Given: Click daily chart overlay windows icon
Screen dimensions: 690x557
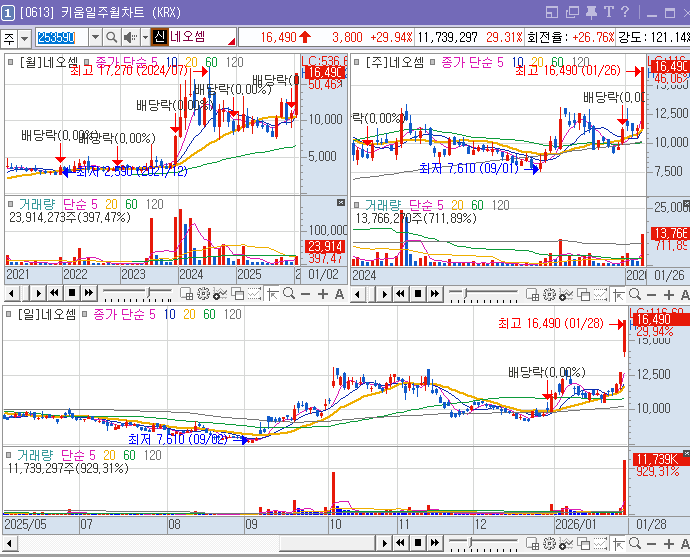Looking at the screenshot, I should click(584, 544).
